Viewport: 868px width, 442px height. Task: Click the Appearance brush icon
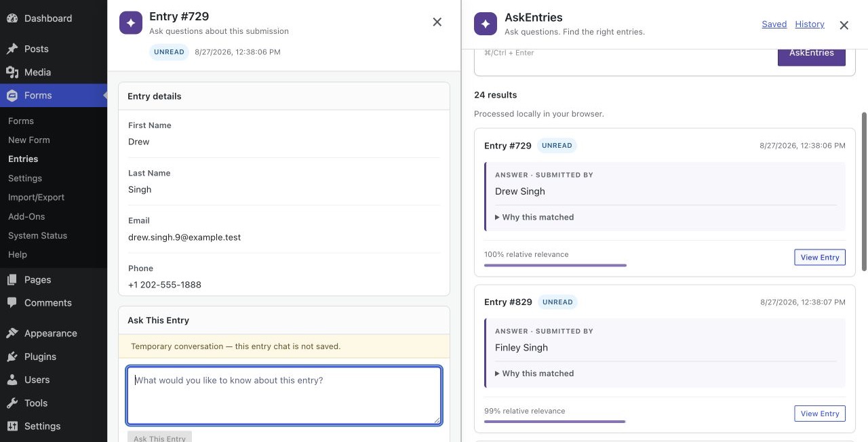[12, 333]
